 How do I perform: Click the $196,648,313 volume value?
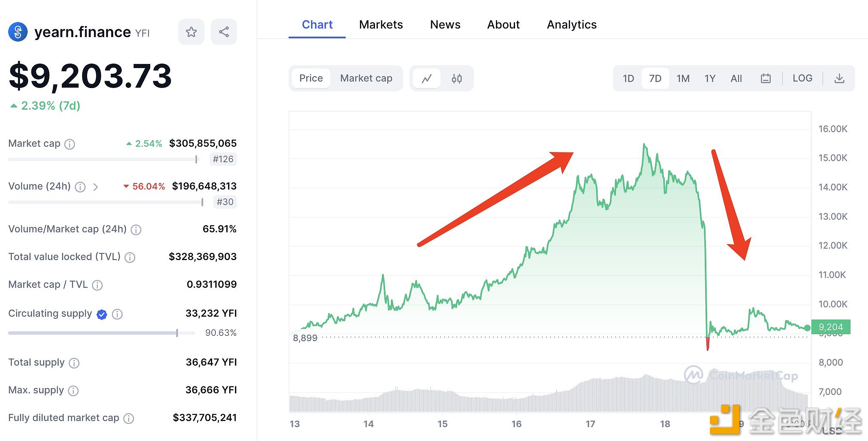point(204,186)
